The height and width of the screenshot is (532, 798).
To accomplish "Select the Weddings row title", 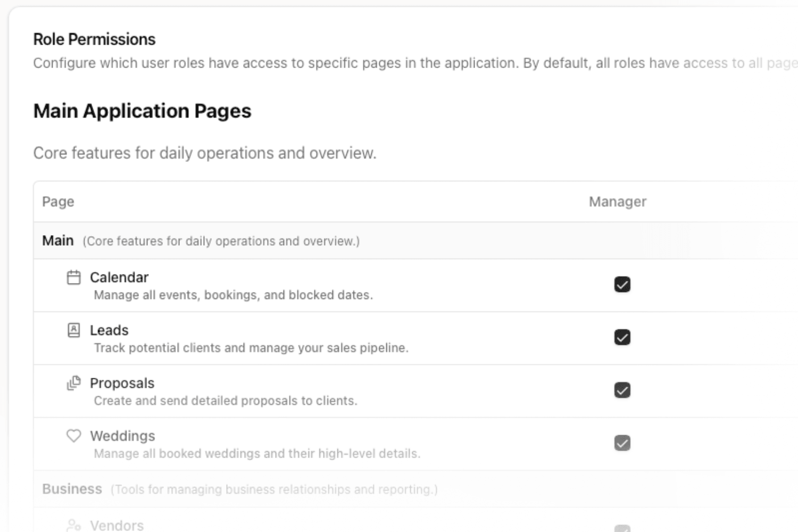I will tap(122, 436).
